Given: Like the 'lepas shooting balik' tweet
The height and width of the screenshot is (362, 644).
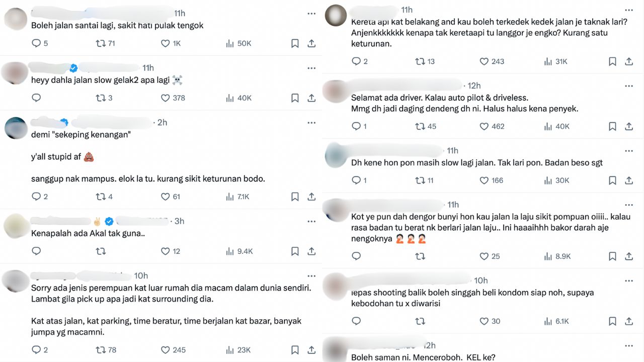Looking at the screenshot, I should pos(484,321).
